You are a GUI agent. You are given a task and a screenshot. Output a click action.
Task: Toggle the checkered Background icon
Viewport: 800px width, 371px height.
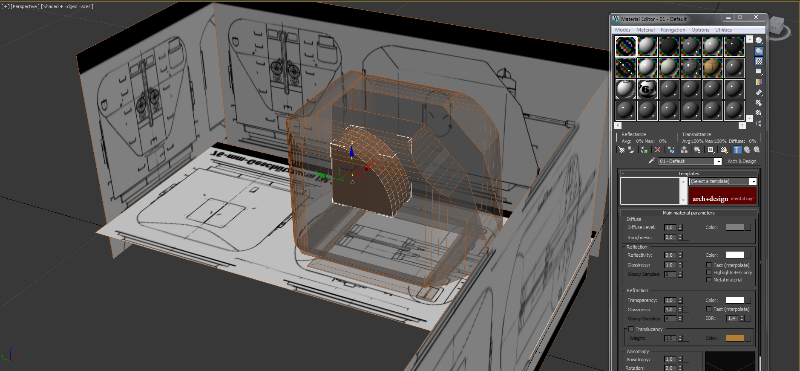[759, 61]
